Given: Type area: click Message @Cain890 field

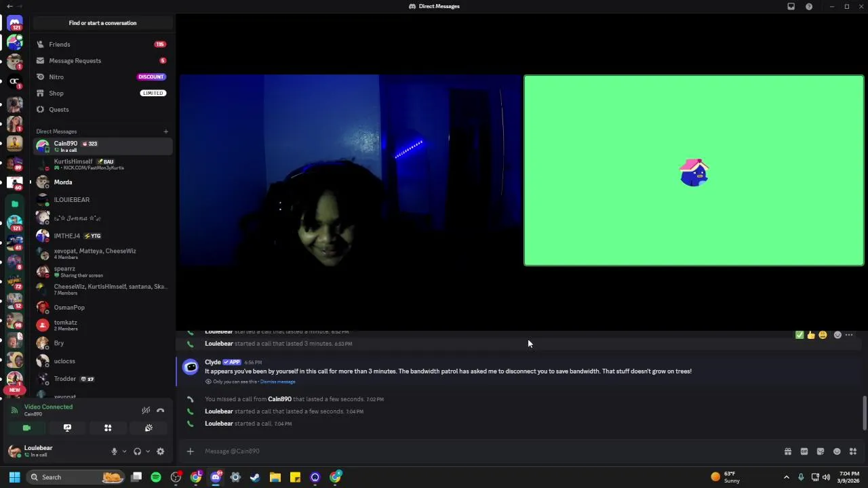Looking at the screenshot, I should click(488, 451).
